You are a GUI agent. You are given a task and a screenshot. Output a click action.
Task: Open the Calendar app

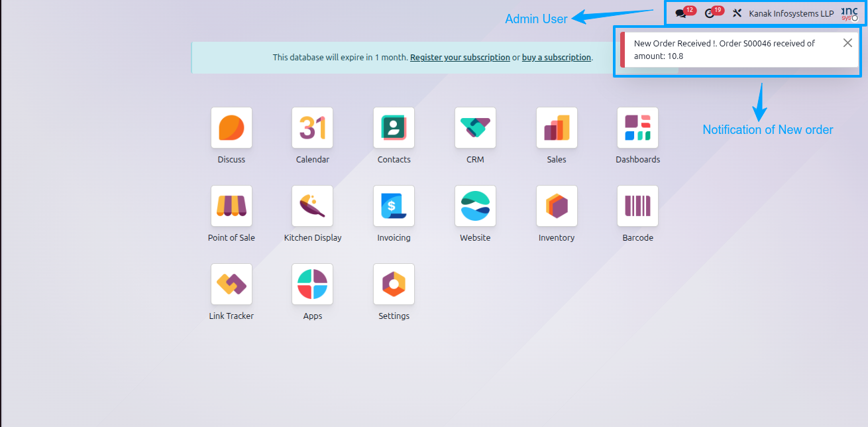point(313,128)
